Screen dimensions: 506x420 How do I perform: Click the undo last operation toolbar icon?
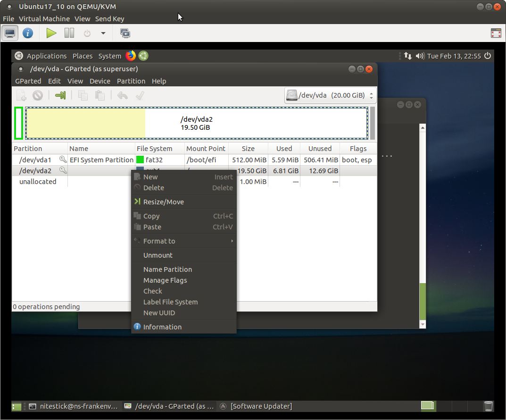point(123,95)
